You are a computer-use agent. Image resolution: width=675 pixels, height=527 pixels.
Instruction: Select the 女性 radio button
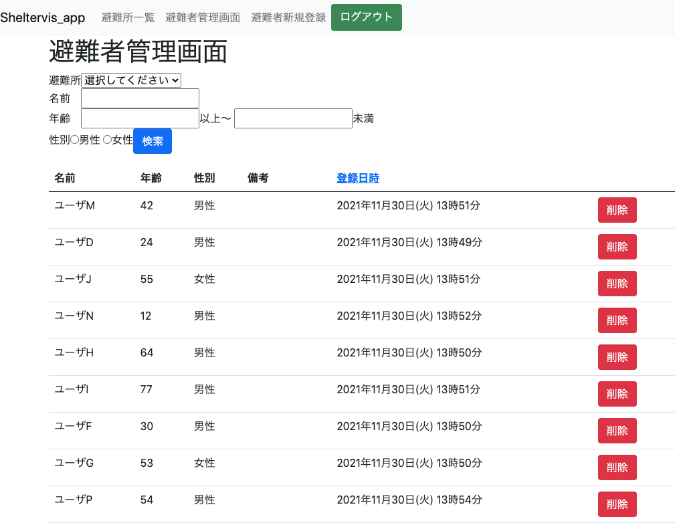click(x=108, y=140)
